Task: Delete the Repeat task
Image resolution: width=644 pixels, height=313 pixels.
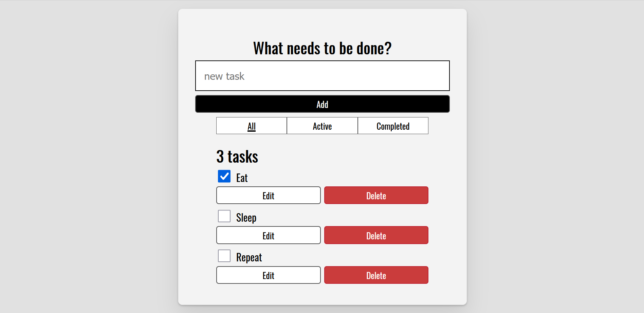Action: 376,275
